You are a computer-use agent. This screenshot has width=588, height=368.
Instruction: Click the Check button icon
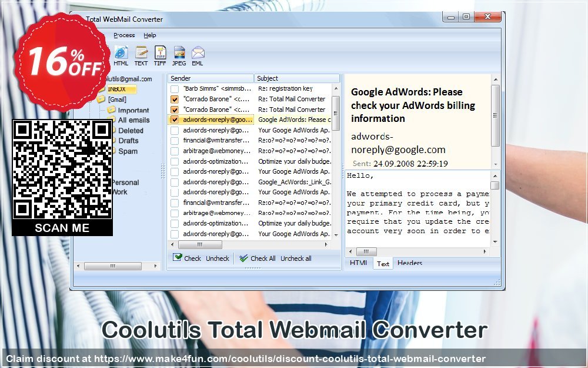click(x=177, y=258)
